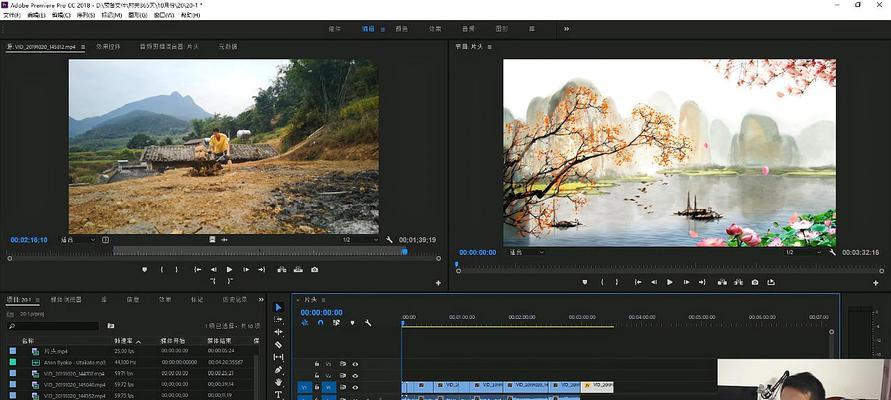Open source monitor zoom level dropdown
This screenshot has height=400, width=891.
tap(78, 240)
